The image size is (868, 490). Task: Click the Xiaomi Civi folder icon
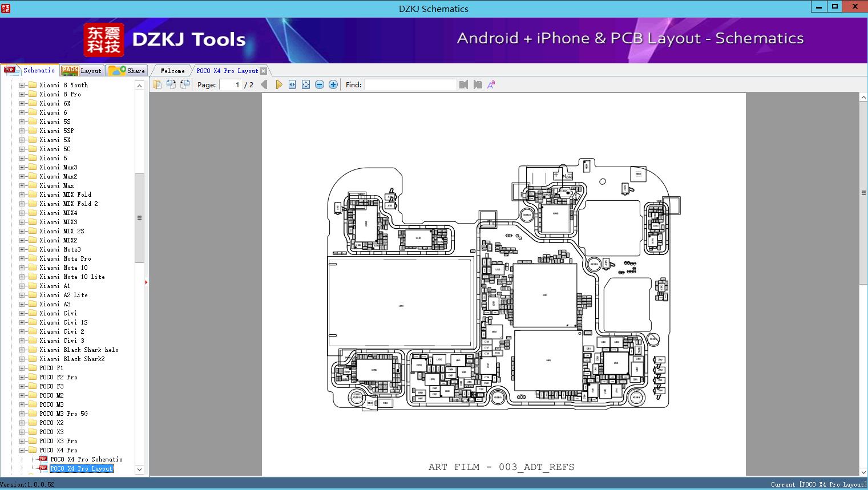pos(33,313)
